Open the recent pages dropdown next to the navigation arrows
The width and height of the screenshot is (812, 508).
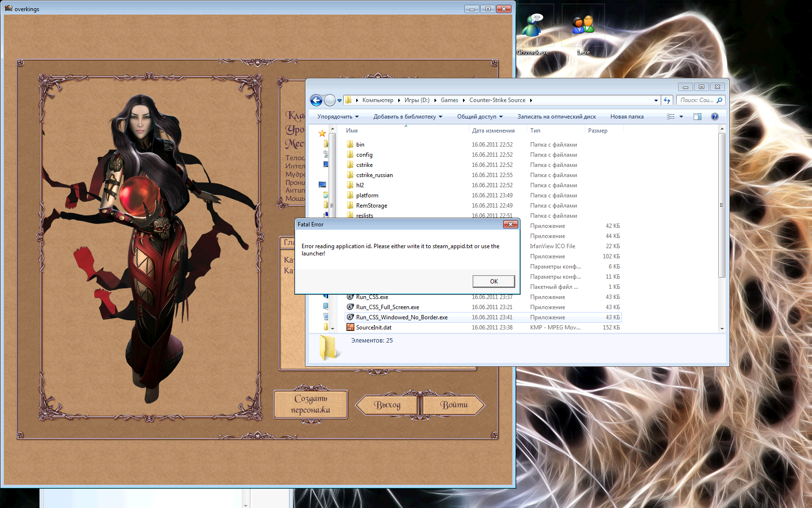coord(339,101)
